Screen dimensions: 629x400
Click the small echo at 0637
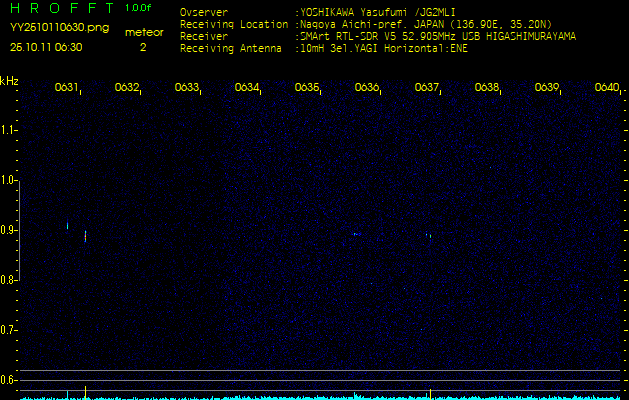428,236
